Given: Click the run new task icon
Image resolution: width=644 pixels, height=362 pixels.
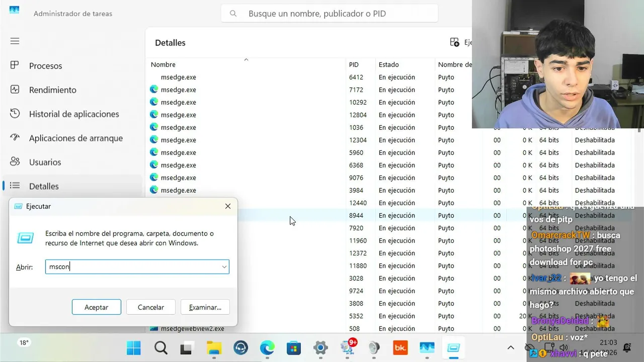Looking at the screenshot, I should coord(454,42).
